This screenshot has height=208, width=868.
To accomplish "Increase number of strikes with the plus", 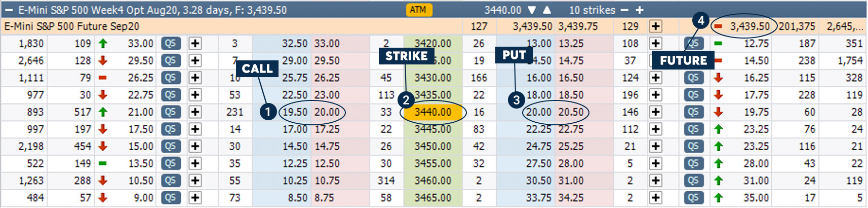I will [640, 10].
